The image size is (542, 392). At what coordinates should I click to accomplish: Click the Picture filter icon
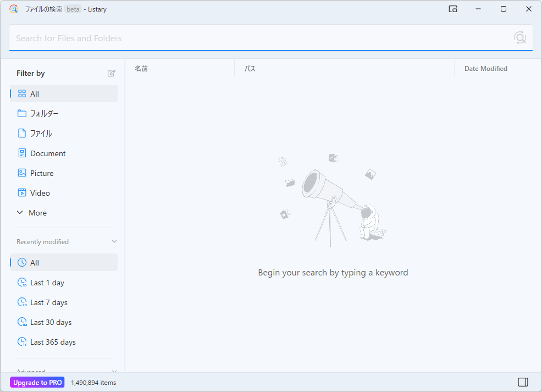pyautogui.click(x=22, y=173)
